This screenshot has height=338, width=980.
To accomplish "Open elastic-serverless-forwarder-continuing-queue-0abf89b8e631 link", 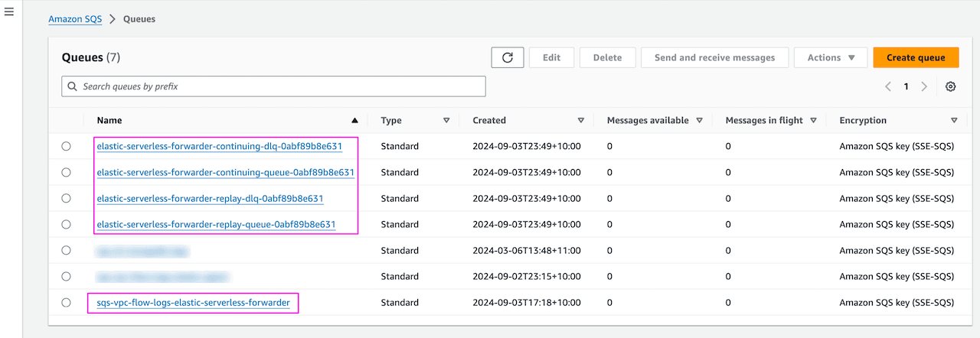I will 225,172.
